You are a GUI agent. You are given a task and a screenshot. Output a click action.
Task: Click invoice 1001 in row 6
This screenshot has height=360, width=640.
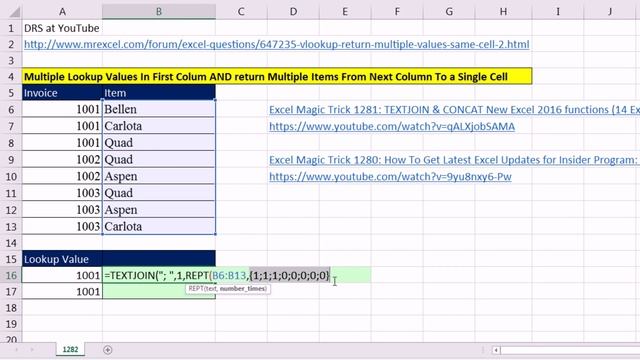pos(62,109)
